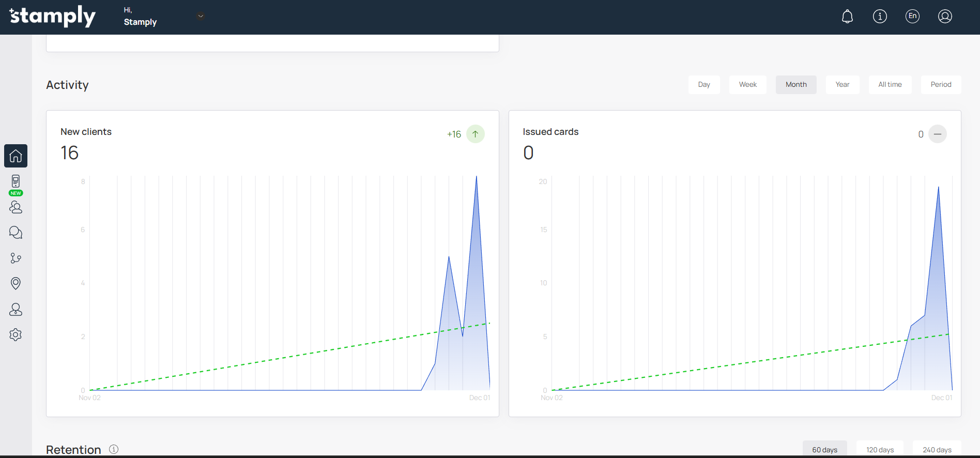Open the chat messages sidebar icon
Screen dimensions: 980x458
tap(16, 233)
